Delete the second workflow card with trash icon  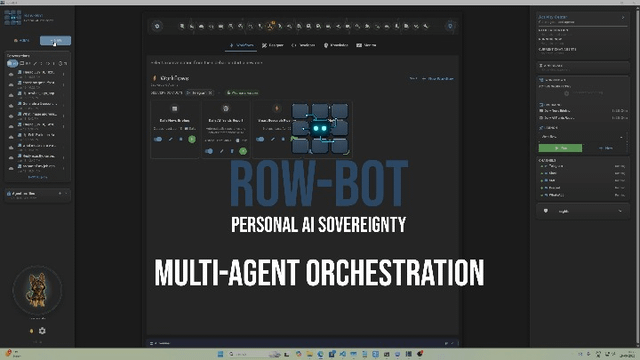(x=232, y=151)
